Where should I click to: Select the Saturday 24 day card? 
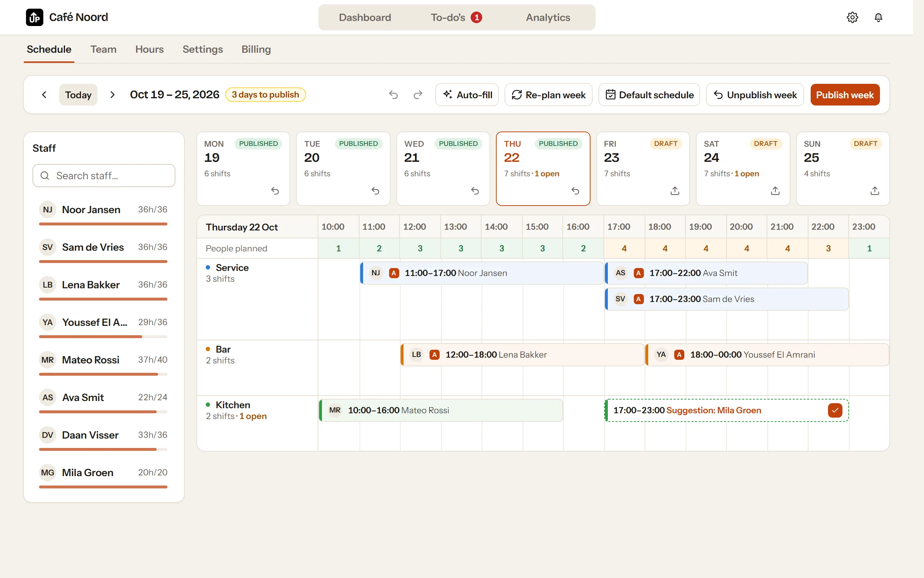pyautogui.click(x=743, y=169)
